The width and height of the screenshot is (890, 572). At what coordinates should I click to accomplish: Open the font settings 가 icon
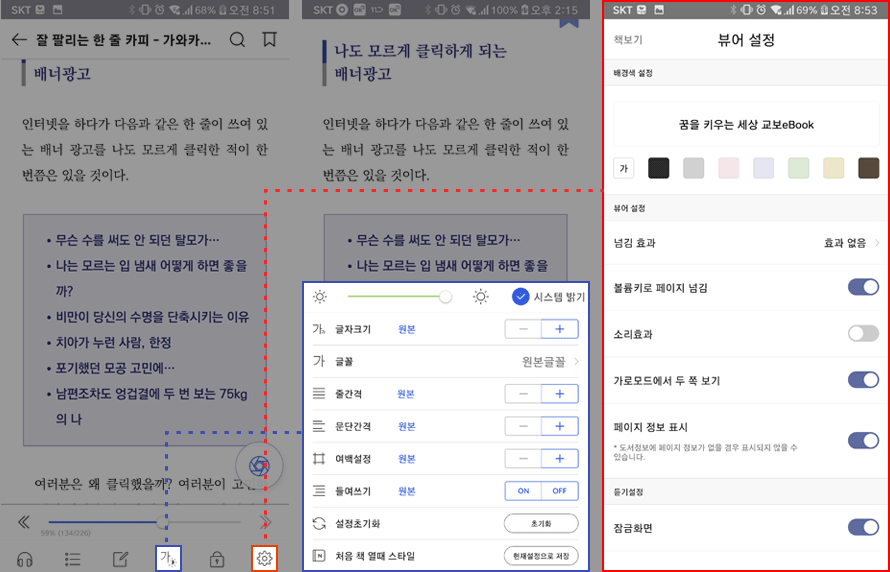168,558
